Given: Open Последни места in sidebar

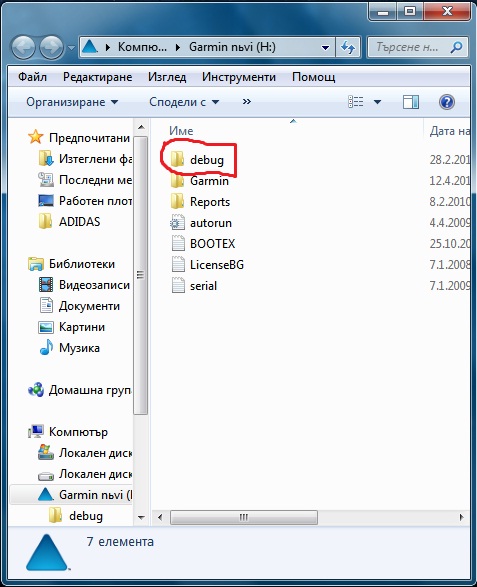Looking at the screenshot, I should (x=95, y=180).
